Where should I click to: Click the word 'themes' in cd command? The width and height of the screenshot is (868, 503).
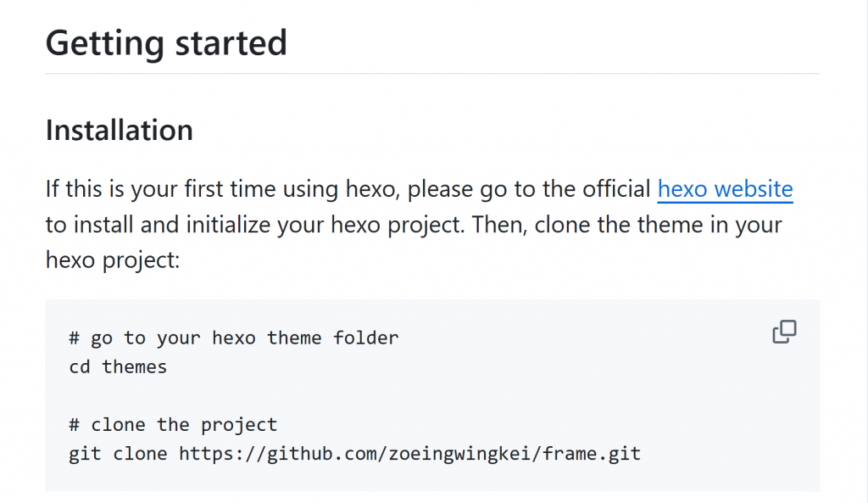pos(135,367)
